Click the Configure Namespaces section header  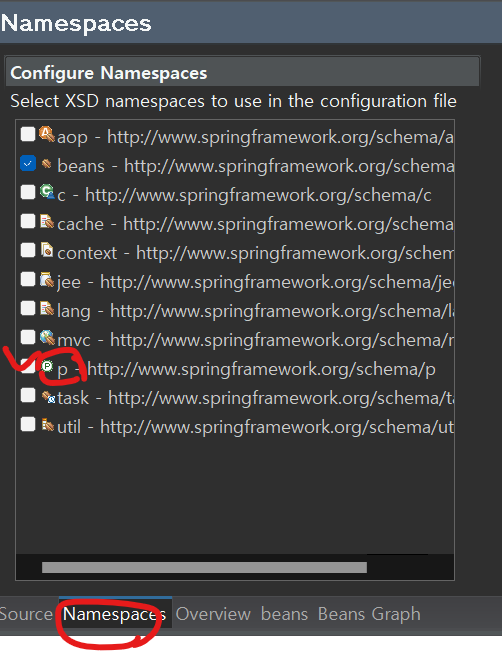[x=242, y=73]
